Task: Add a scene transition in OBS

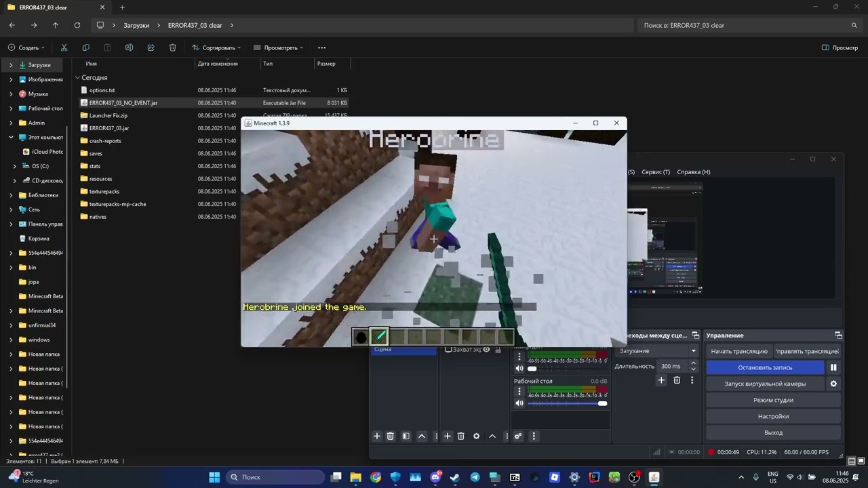Action: click(x=661, y=380)
